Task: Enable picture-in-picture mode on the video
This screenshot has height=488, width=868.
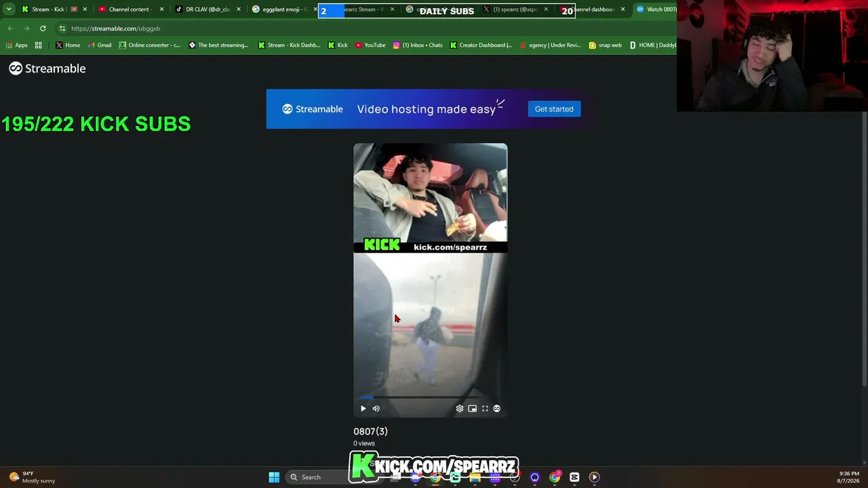Action: coord(472,409)
